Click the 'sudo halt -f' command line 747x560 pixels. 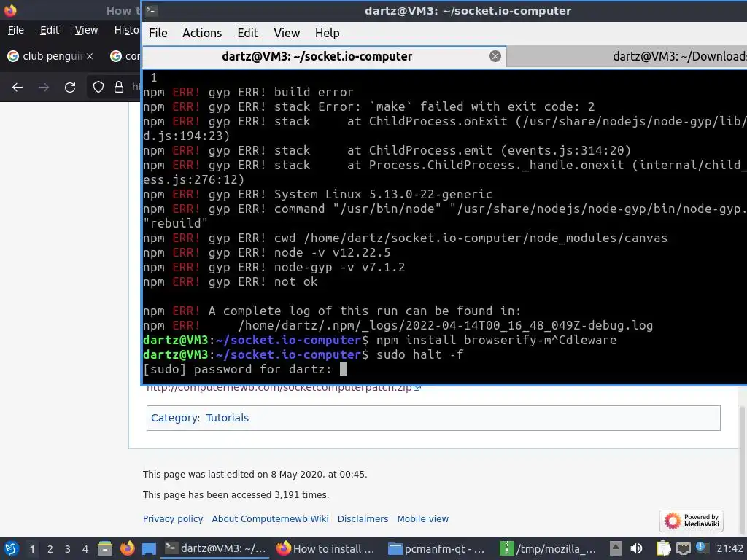coord(303,355)
